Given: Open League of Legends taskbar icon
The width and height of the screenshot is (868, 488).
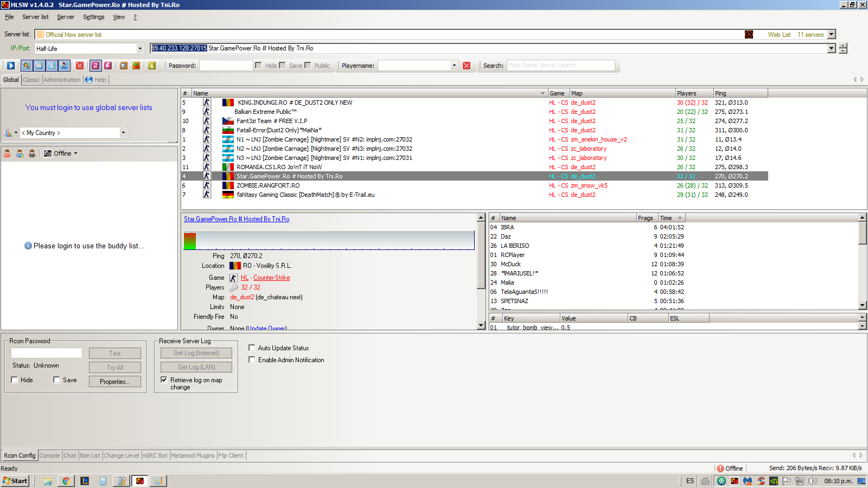Looking at the screenshot, I should pyautogui.click(x=85, y=481).
